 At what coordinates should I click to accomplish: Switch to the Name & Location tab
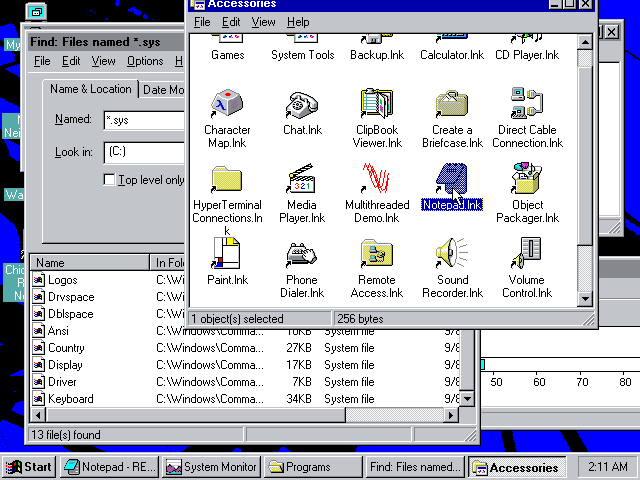click(x=91, y=89)
